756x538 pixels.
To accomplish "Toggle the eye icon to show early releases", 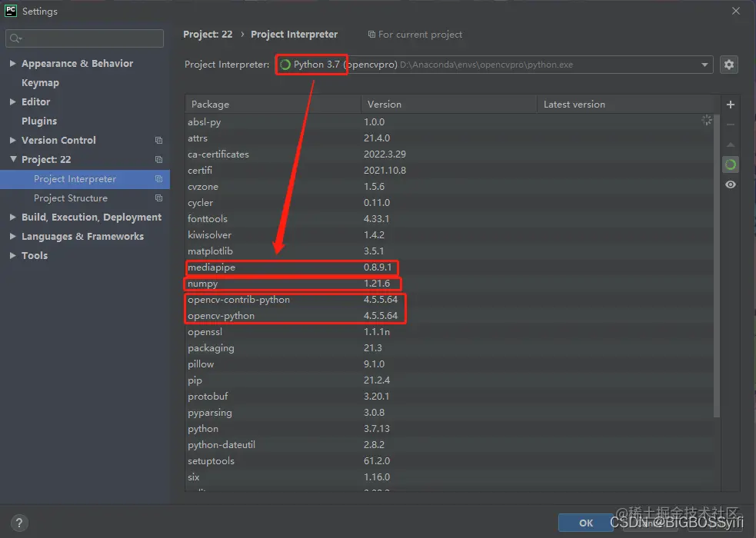I will [x=730, y=184].
